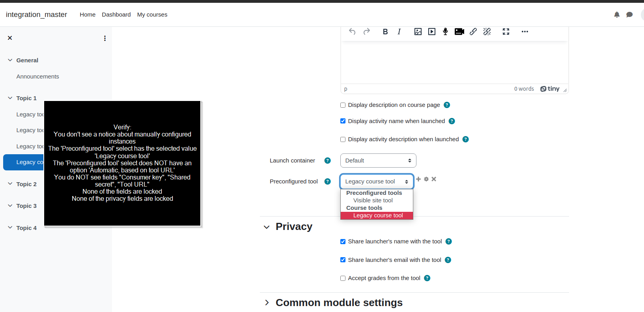Redo the last editor action

(367, 32)
